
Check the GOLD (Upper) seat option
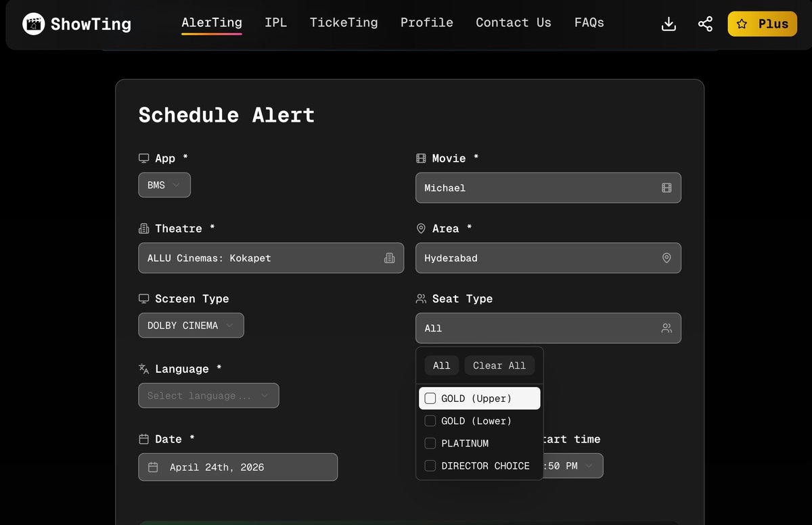coord(430,398)
